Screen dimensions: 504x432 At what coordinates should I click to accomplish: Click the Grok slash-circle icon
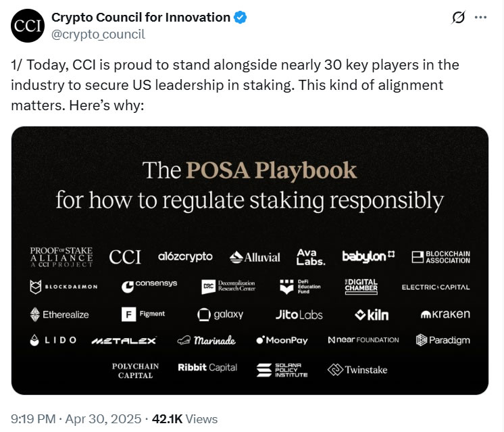pos(457,18)
